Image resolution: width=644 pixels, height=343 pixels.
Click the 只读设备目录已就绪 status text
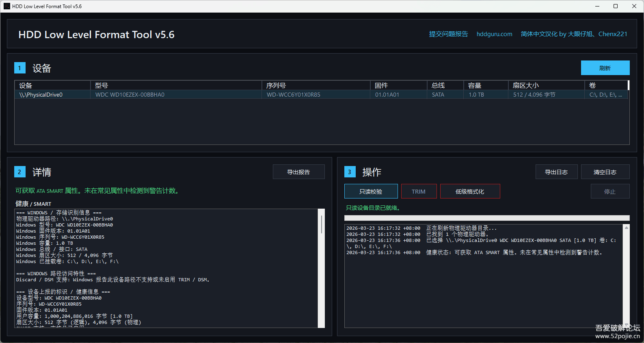point(374,208)
